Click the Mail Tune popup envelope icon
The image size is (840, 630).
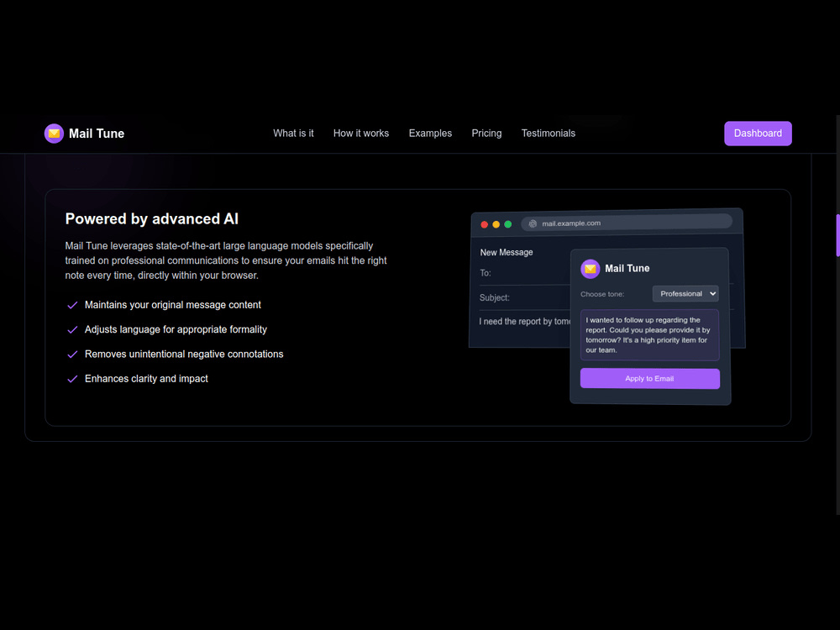[x=591, y=269]
